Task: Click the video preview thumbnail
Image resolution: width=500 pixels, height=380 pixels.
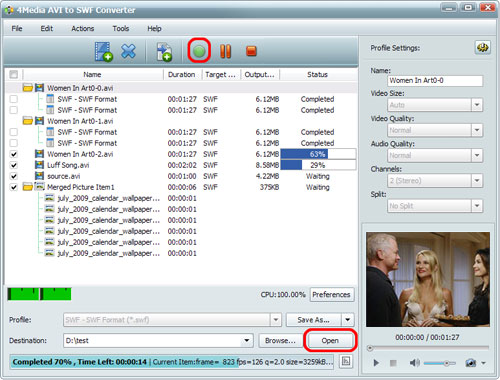Action: click(428, 279)
